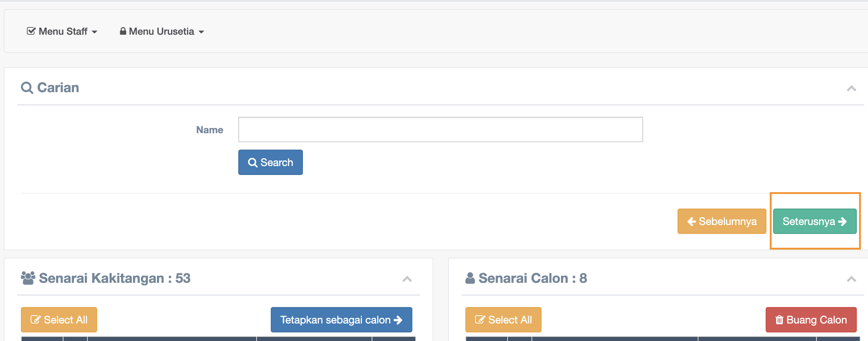Select All in the Senarai Calon list

(503, 320)
